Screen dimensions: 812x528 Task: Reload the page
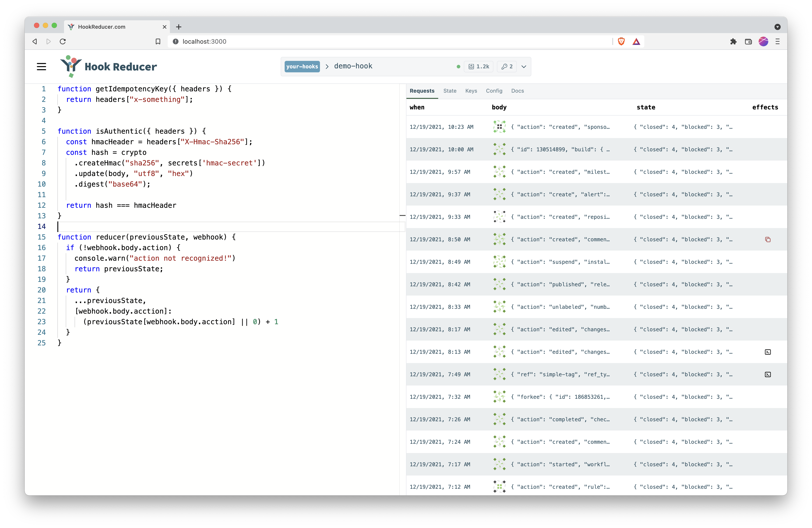[63, 42]
